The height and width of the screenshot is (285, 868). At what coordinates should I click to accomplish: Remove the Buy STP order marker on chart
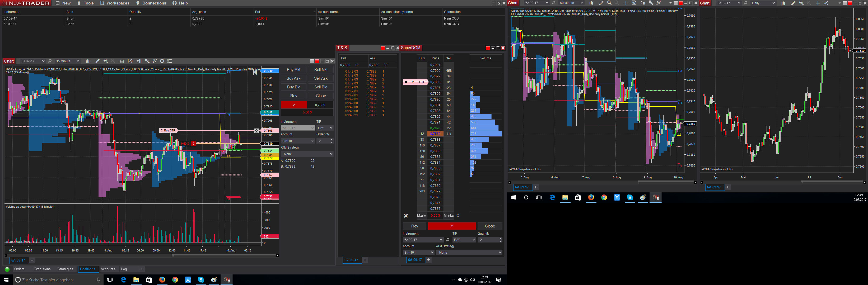click(256, 131)
